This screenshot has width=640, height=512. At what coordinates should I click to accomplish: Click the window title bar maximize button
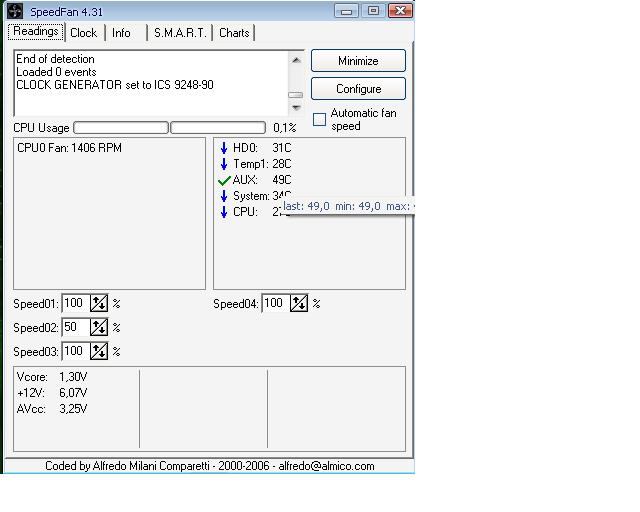click(x=373, y=11)
